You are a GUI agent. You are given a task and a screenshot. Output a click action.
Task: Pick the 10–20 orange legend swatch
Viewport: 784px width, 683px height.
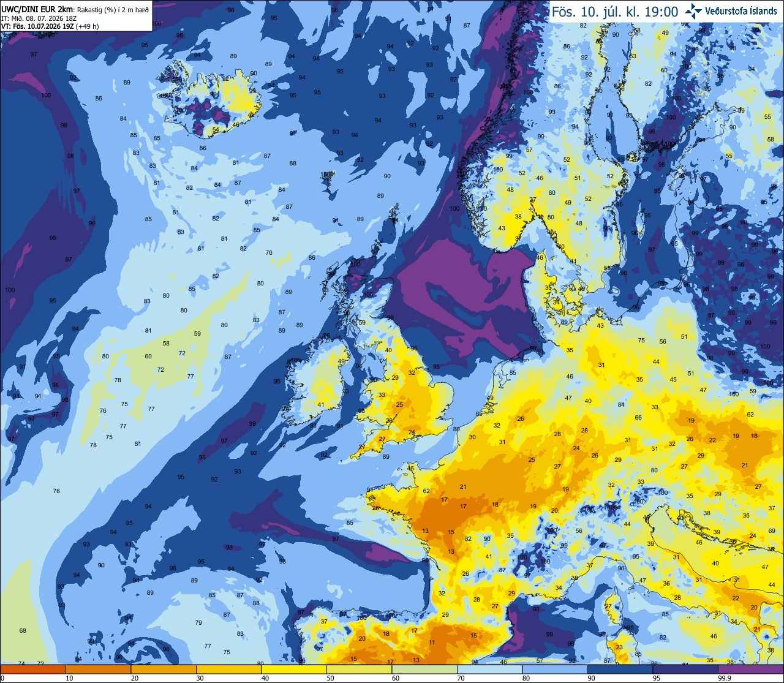click(x=98, y=669)
